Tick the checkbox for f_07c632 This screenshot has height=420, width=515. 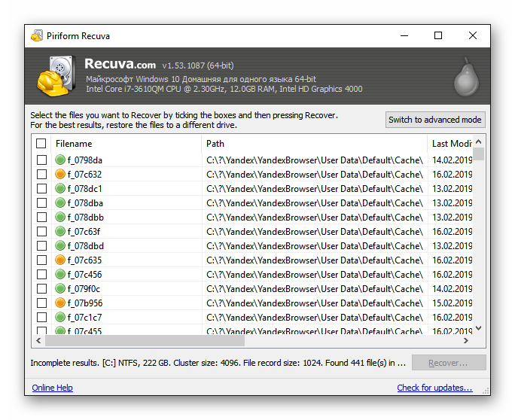click(41, 174)
